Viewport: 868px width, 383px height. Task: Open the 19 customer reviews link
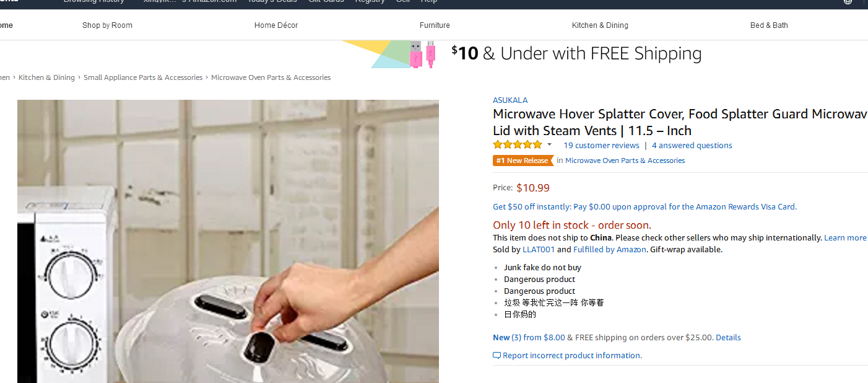[x=601, y=146]
